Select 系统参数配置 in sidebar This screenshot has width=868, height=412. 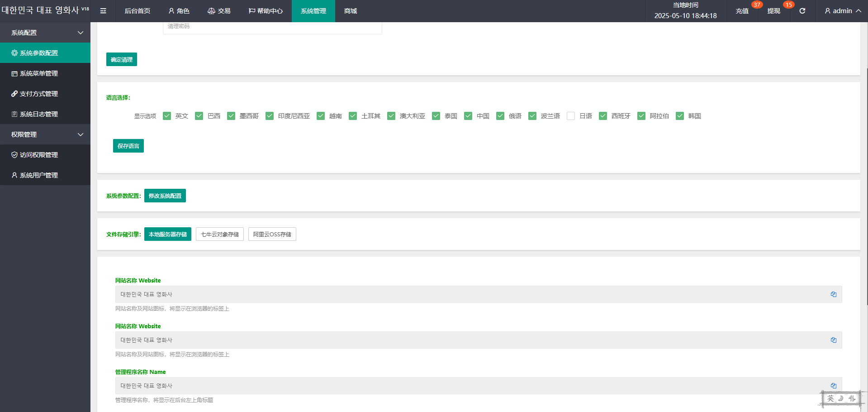coord(45,53)
